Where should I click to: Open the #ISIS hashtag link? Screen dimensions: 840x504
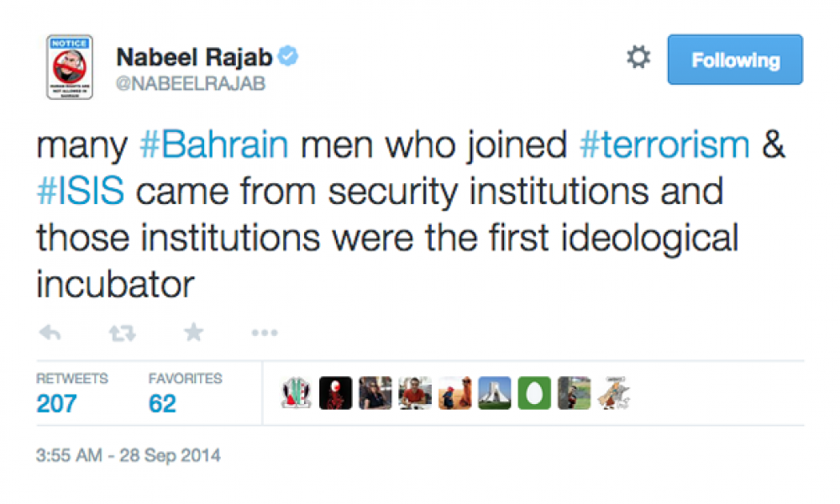pos(81,192)
